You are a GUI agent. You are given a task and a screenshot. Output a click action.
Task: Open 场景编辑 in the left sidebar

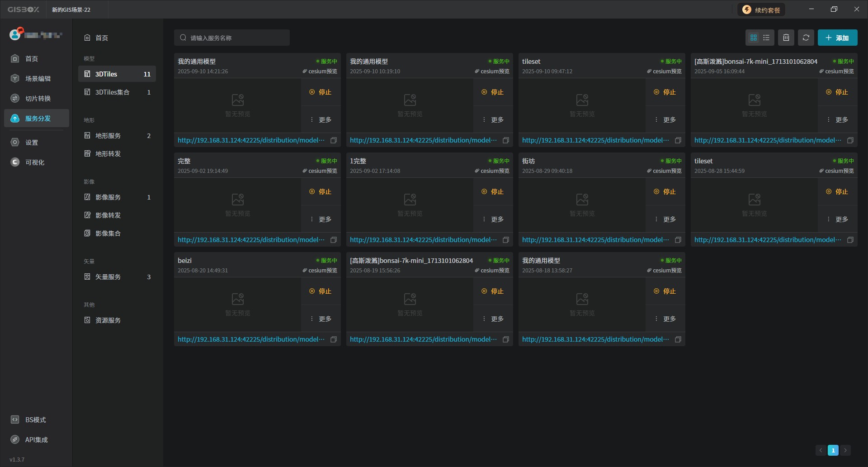38,78
